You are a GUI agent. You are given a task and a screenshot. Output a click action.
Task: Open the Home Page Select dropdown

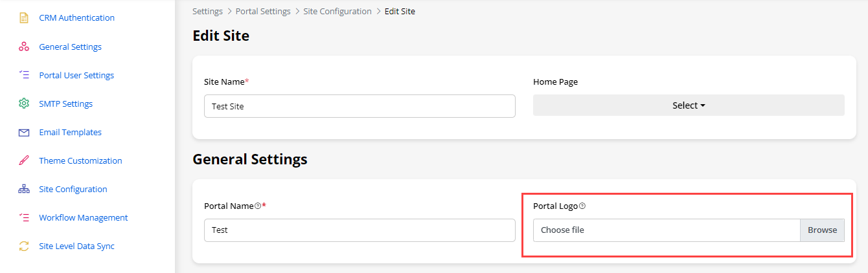[689, 105]
